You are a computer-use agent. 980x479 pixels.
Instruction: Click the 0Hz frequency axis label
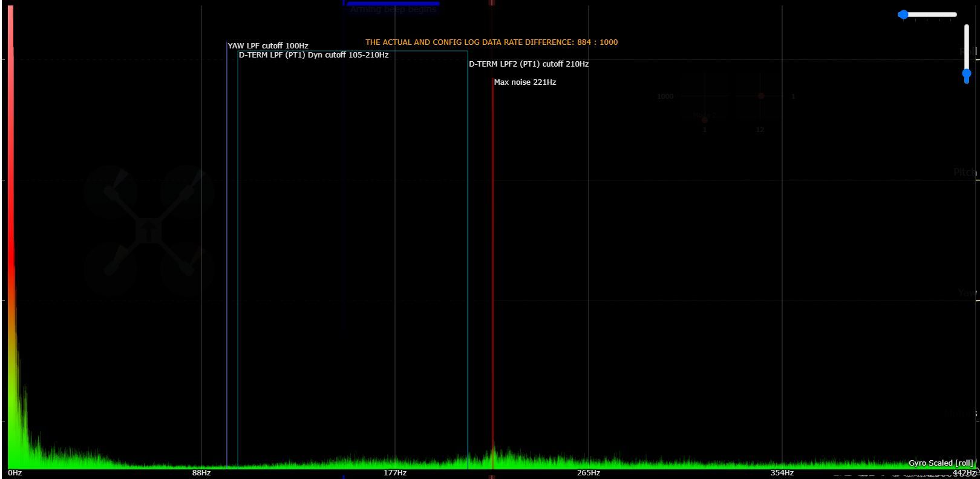tap(15, 473)
